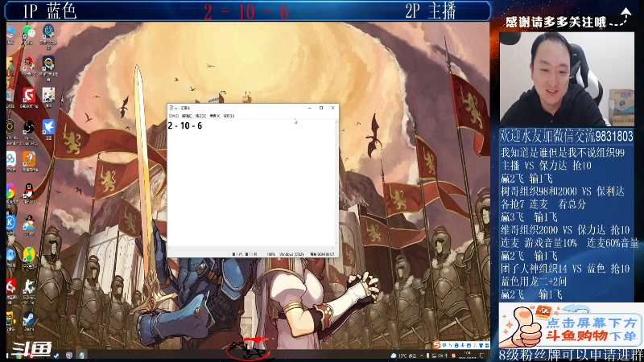Open the yellow robot desktop shortcut
The width and height of the screenshot is (644, 362).
pyautogui.click(x=10, y=319)
